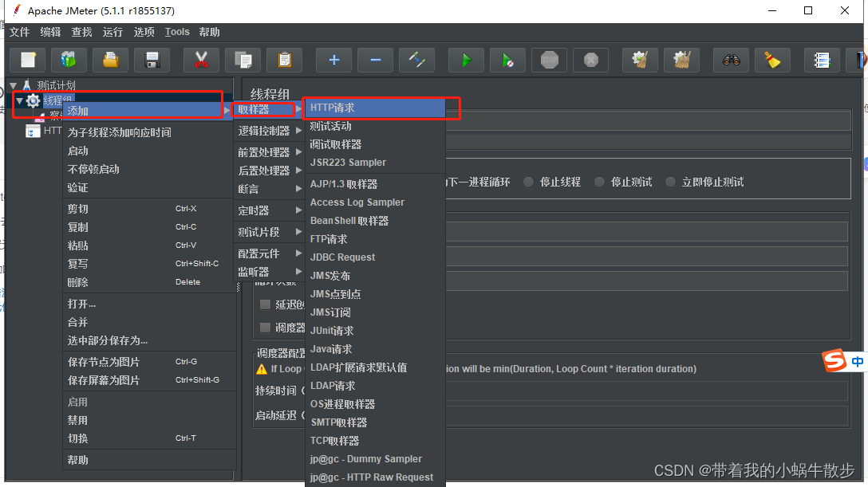Expand the 断言 submenu
Screen dimensions: 868x487
point(269,189)
